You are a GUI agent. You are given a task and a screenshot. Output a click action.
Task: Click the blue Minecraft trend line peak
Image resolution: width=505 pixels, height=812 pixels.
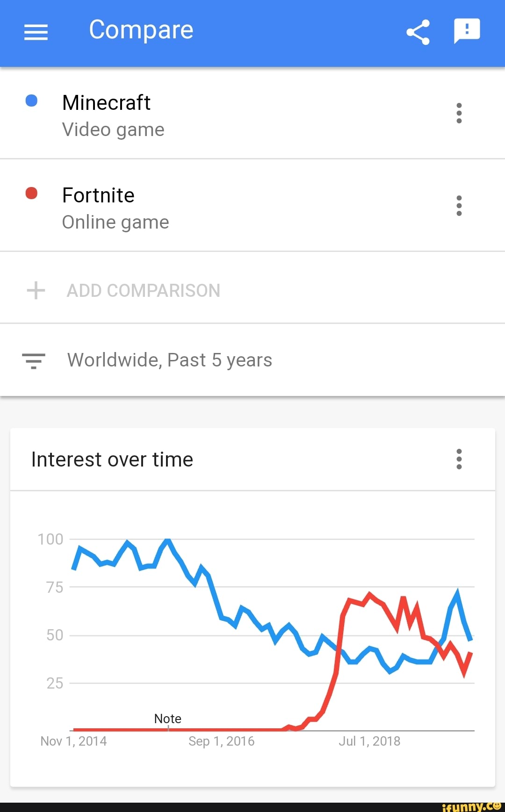tap(167, 540)
